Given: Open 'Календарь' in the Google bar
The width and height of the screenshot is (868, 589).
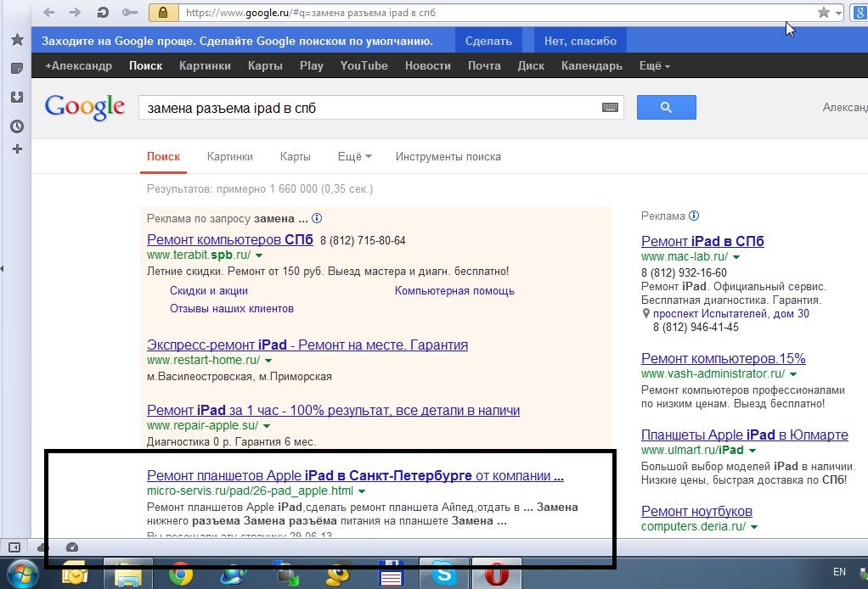Looking at the screenshot, I should (x=592, y=66).
